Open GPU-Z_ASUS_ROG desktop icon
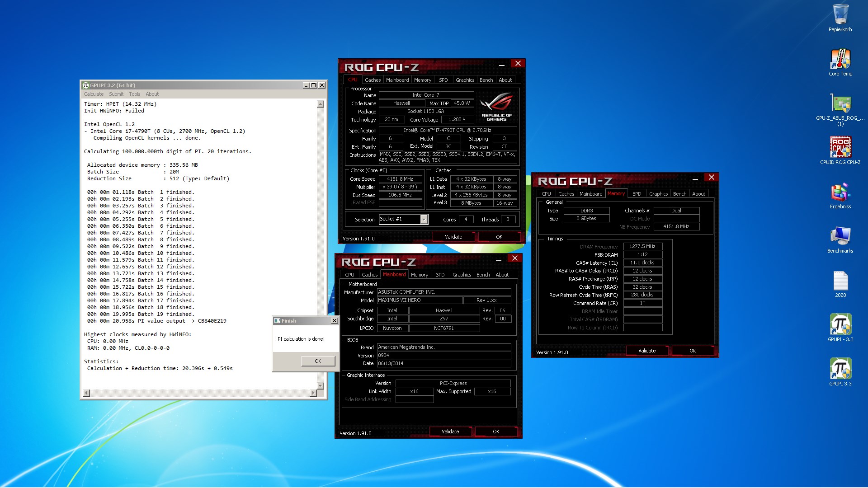This screenshot has width=868, height=488. coord(840,109)
